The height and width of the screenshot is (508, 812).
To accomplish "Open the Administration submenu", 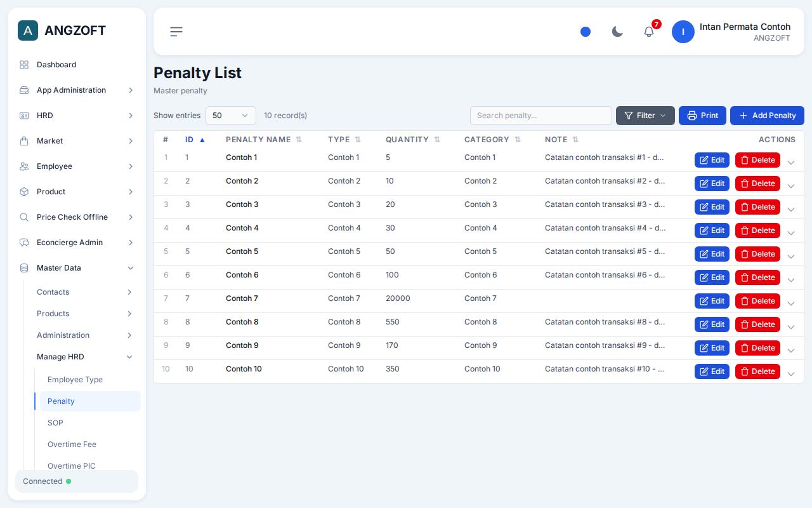I will tap(84, 335).
